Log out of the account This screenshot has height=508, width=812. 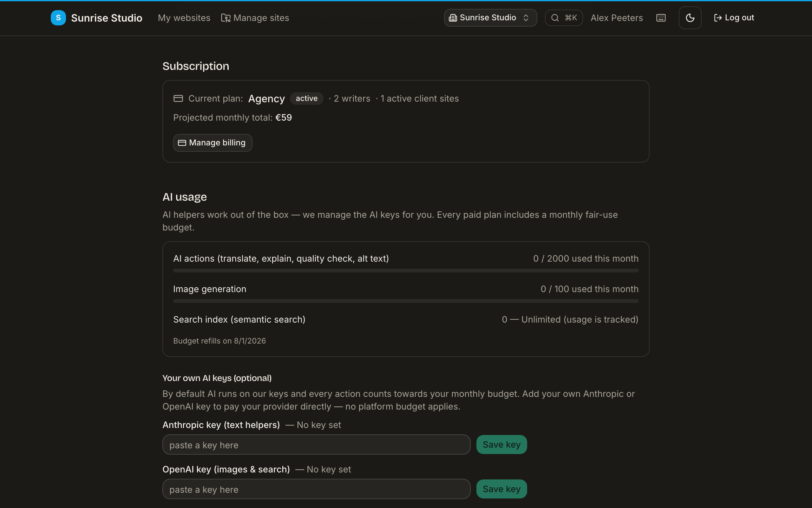[x=734, y=18]
